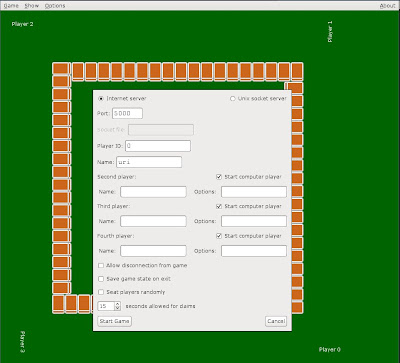Click the Player 2 label

point(22,24)
